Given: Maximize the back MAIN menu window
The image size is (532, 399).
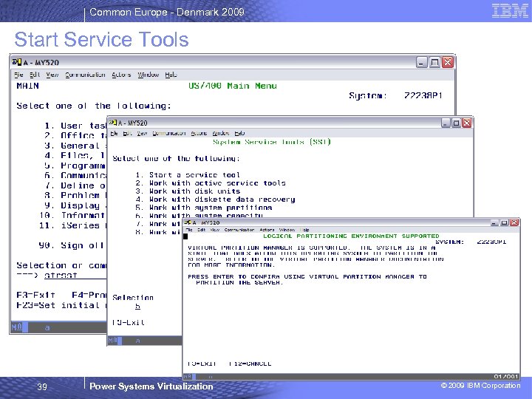Looking at the screenshot, I should click(434, 62).
